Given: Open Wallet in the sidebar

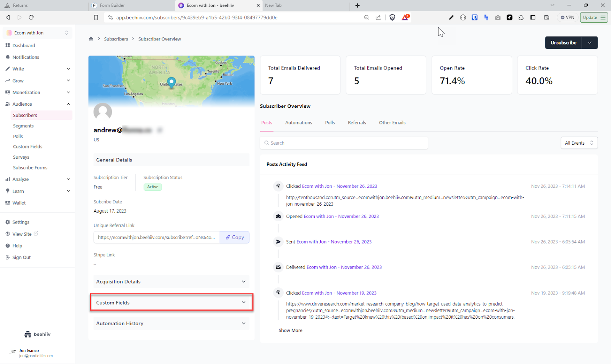Looking at the screenshot, I should 19,203.
